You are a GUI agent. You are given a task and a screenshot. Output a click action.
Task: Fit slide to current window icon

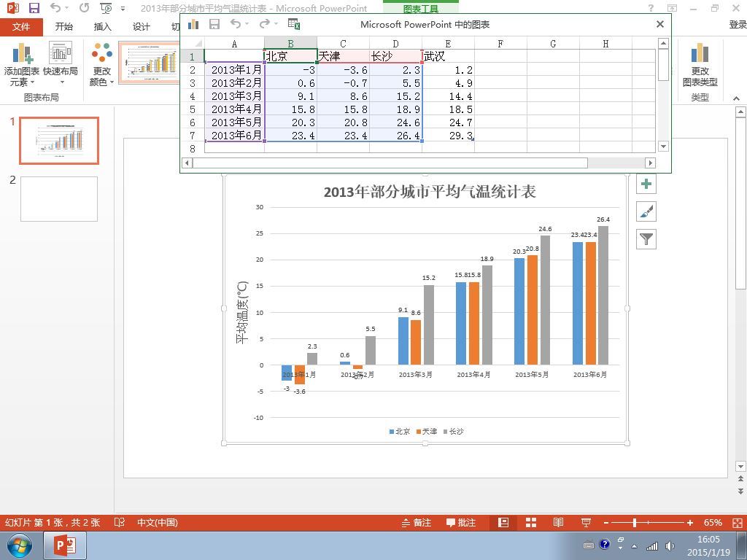[737, 523]
